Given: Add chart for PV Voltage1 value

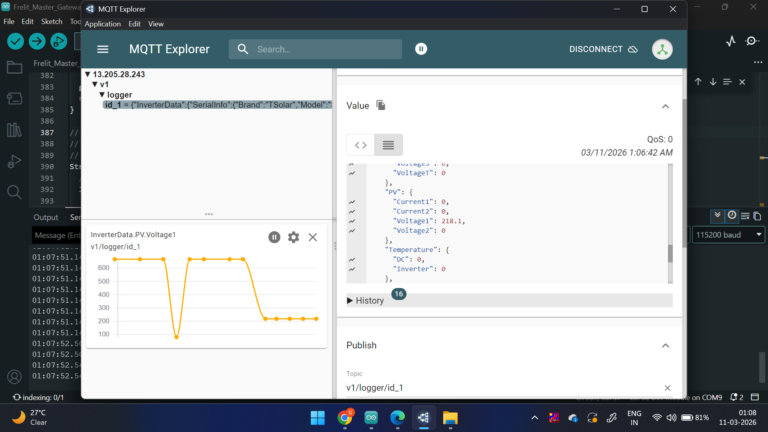Looking at the screenshot, I should pos(352,221).
